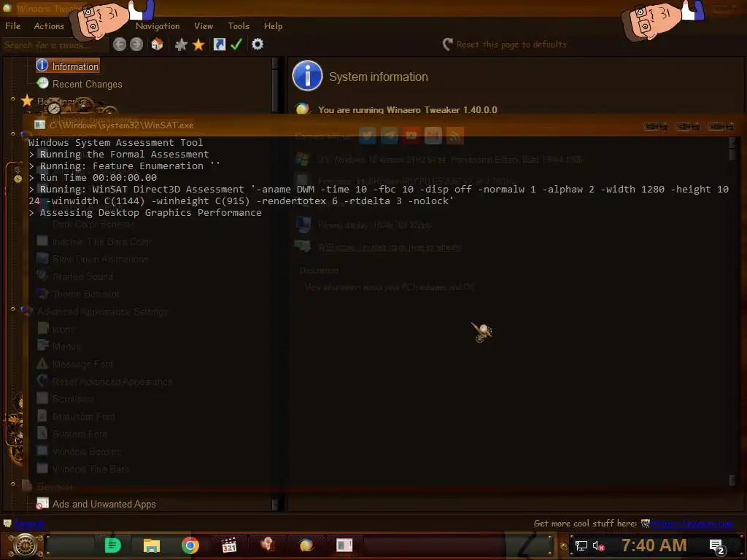Click the blue shortcut-arrow toolbar icon

tap(220, 44)
